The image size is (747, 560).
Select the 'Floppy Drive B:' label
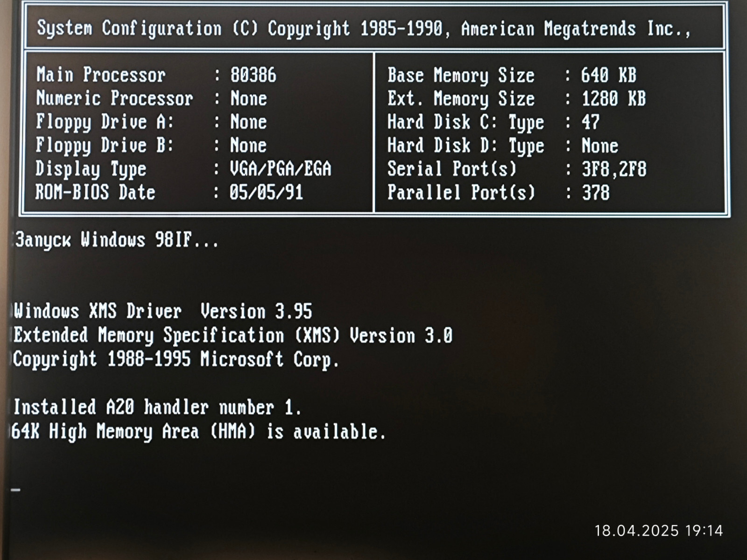tap(105, 146)
